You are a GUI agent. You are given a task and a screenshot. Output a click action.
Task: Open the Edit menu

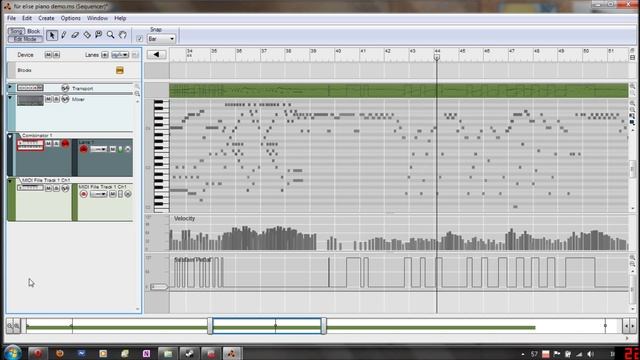click(27, 18)
